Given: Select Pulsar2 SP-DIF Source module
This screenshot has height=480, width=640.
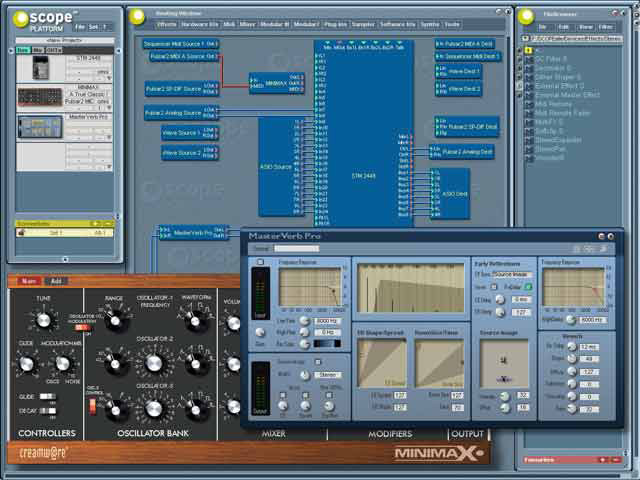Looking at the screenshot, I should pos(182,89).
